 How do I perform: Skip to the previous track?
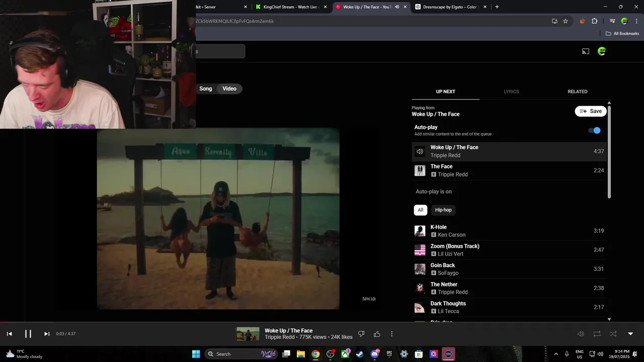(9, 334)
